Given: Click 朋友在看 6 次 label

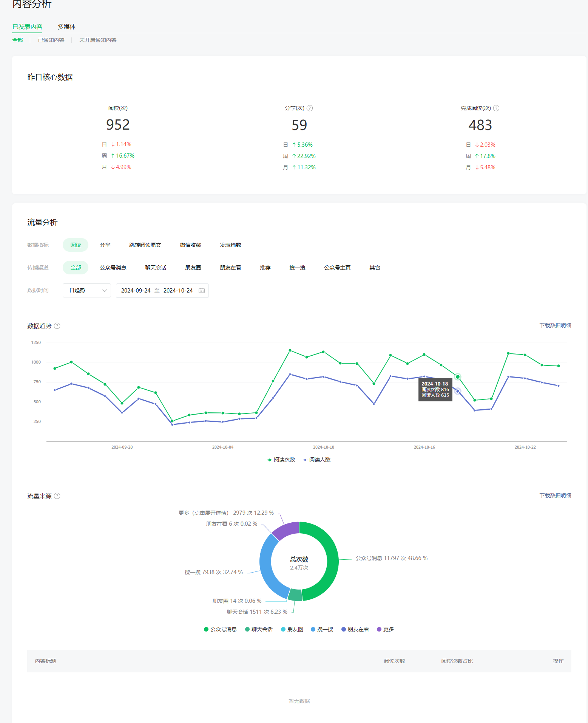Looking at the screenshot, I should [x=231, y=524].
